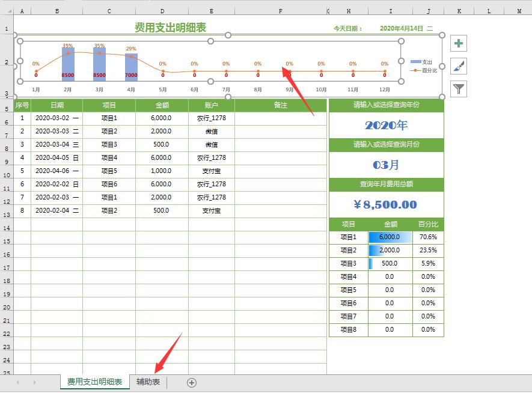Click the data bar in 项目1 amount cell
Image resolution: width=532 pixels, height=393 pixels.
(379, 237)
